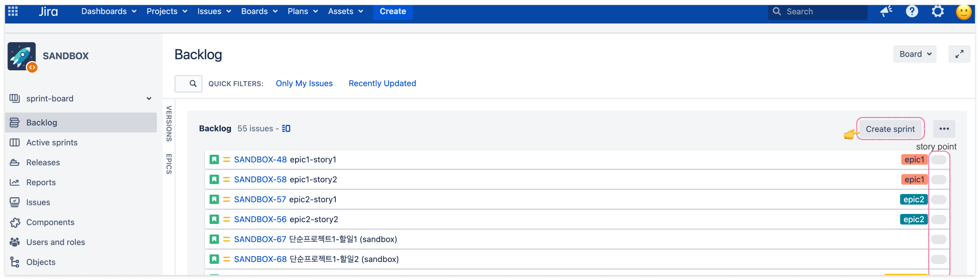Click the epic2 label on SANDBOX-57

coord(913,199)
